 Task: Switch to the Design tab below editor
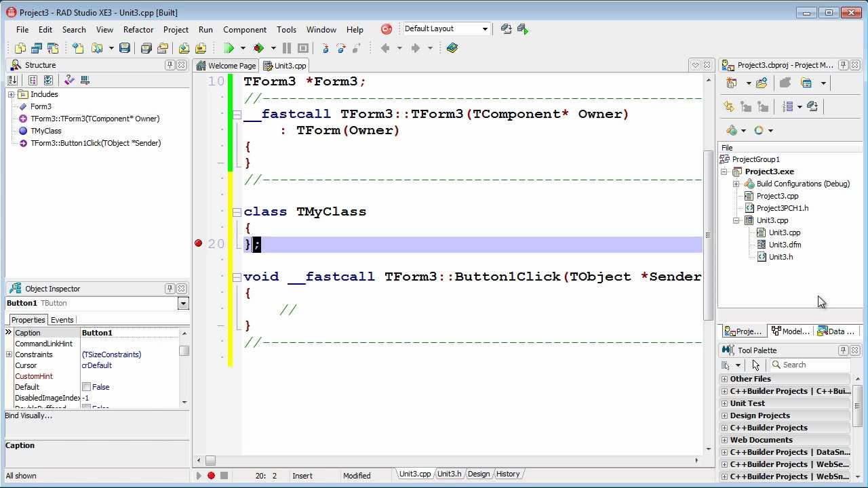tap(478, 474)
